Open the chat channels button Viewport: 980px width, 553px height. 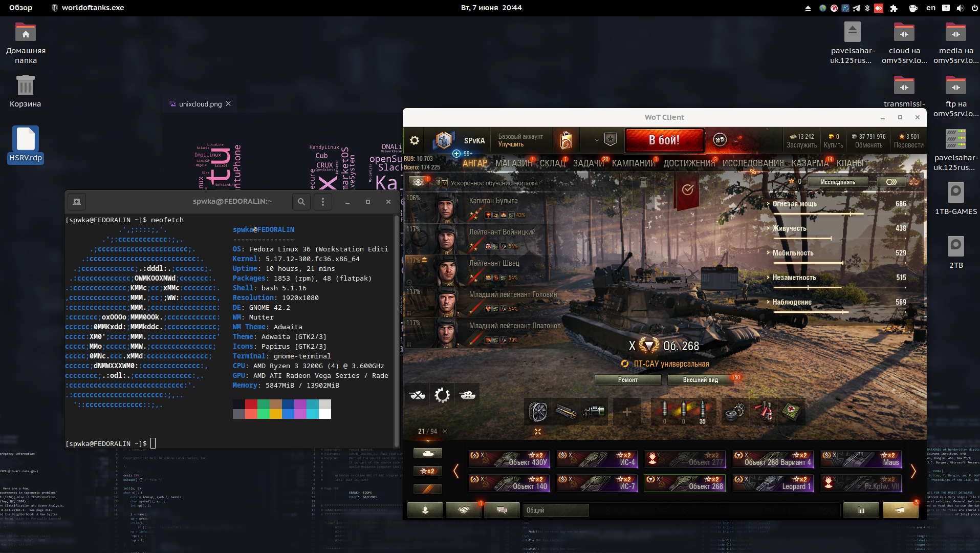tap(502, 510)
